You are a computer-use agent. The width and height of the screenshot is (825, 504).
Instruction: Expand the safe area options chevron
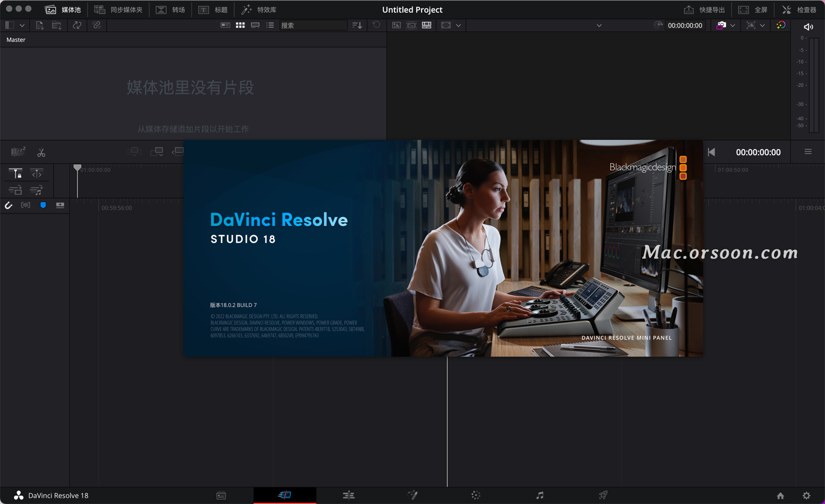[x=458, y=26]
